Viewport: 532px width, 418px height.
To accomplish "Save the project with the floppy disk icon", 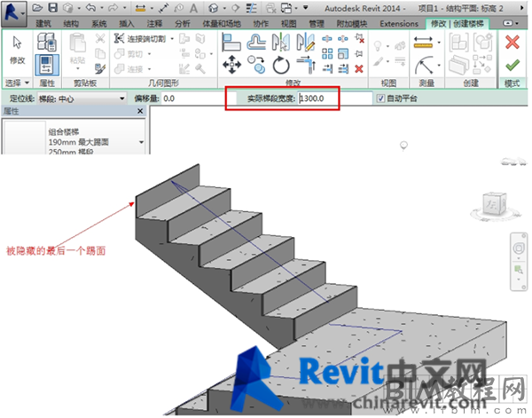I will click(x=53, y=8).
